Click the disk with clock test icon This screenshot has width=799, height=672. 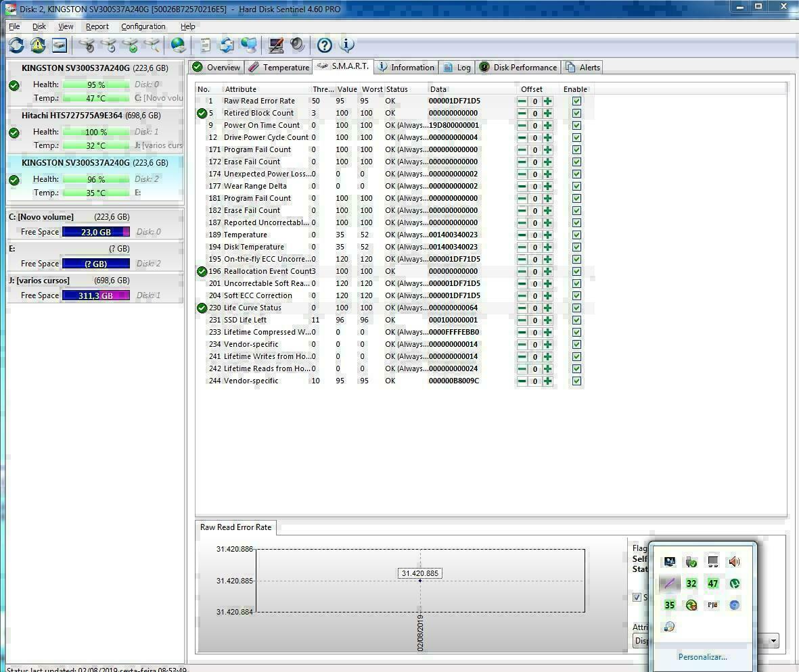click(x=109, y=45)
